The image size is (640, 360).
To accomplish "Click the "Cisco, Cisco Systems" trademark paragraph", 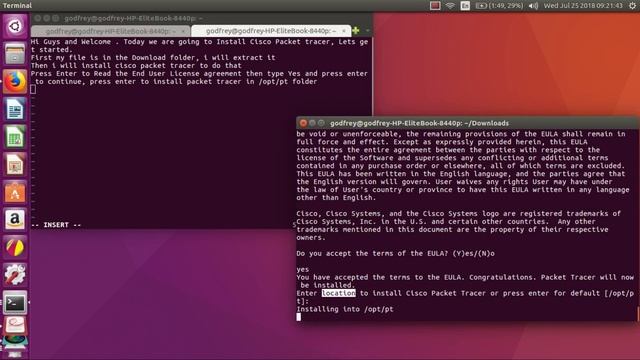I will click(x=458, y=225).
